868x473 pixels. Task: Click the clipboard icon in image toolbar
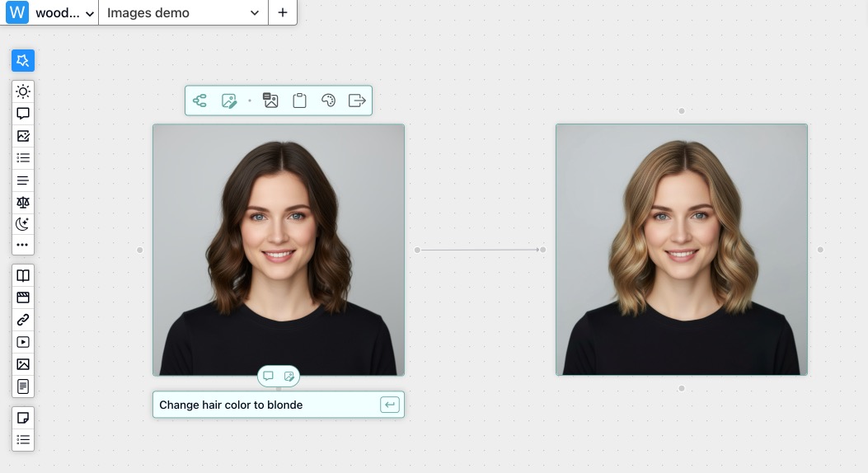[x=299, y=101]
